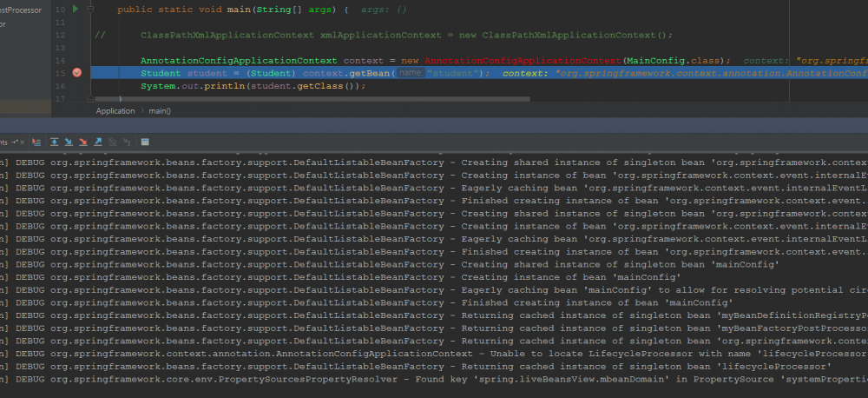Close the debugger tab with the x icon
This screenshot has height=398, width=868.
tap(23, 143)
